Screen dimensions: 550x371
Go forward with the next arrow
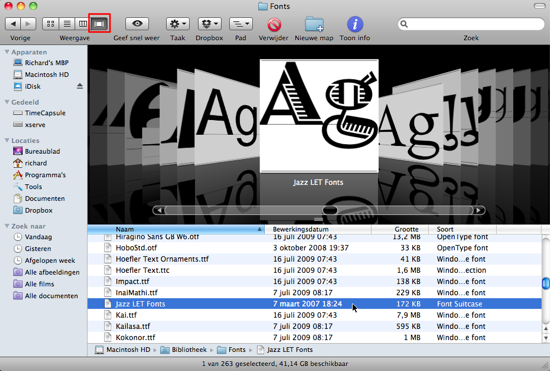click(x=28, y=24)
